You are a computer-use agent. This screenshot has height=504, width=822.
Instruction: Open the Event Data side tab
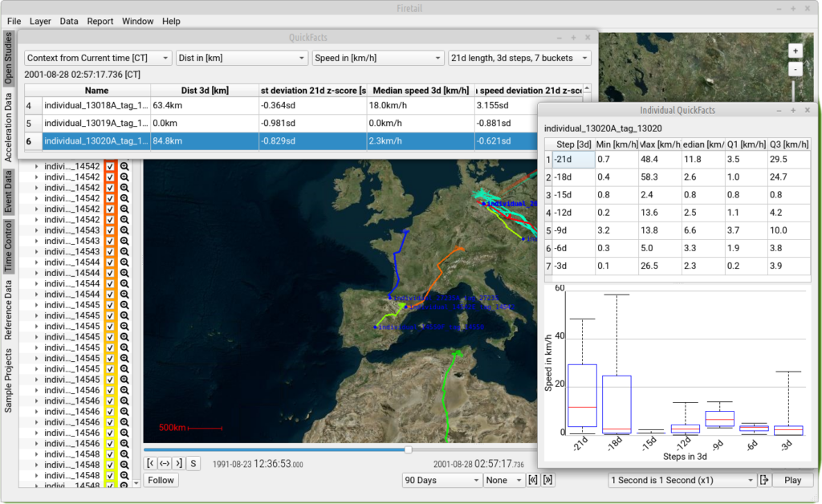click(x=8, y=192)
